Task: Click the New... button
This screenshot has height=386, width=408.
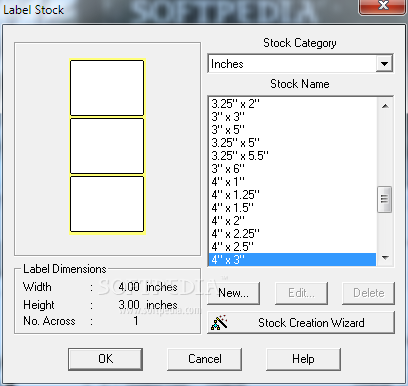Action: click(233, 293)
